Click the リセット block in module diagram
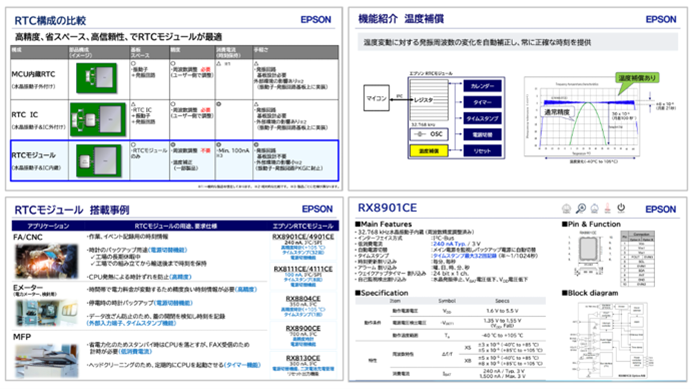The width and height of the screenshot is (692, 389). click(482, 151)
